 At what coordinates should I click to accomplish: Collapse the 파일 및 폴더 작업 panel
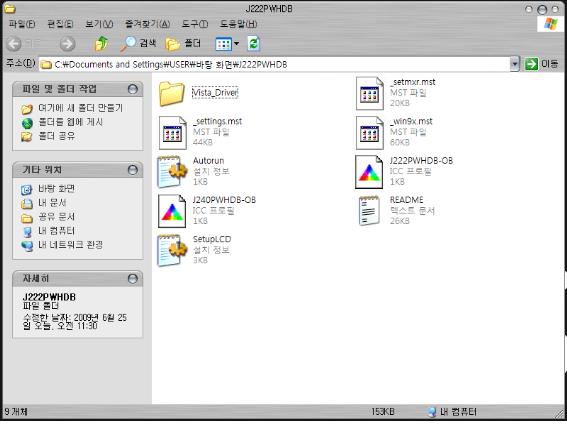133,89
